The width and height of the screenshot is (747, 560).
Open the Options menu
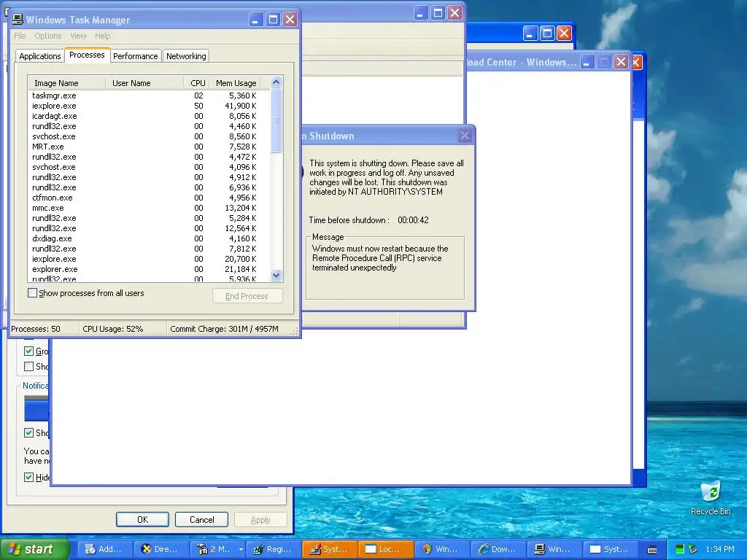pyautogui.click(x=47, y=36)
